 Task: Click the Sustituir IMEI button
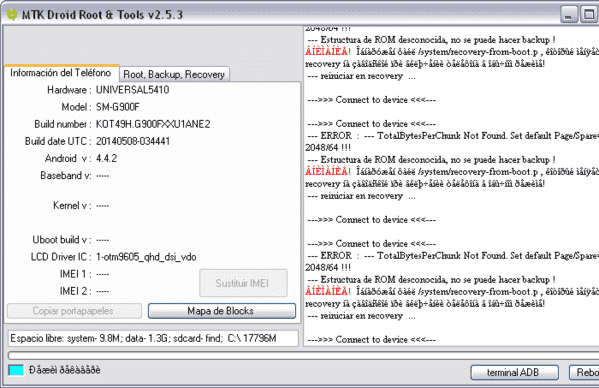point(243,283)
